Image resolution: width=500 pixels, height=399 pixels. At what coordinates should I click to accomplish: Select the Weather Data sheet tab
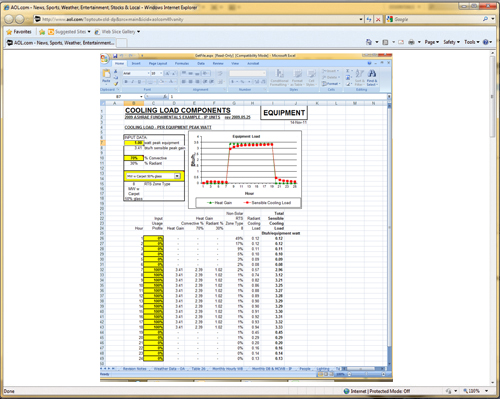[x=169, y=369]
